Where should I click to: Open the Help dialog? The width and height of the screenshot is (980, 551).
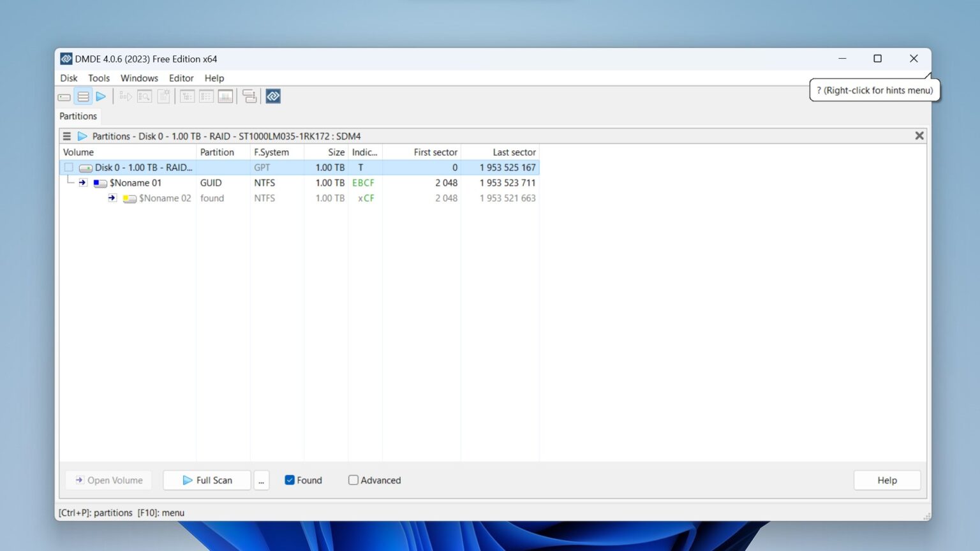point(887,480)
